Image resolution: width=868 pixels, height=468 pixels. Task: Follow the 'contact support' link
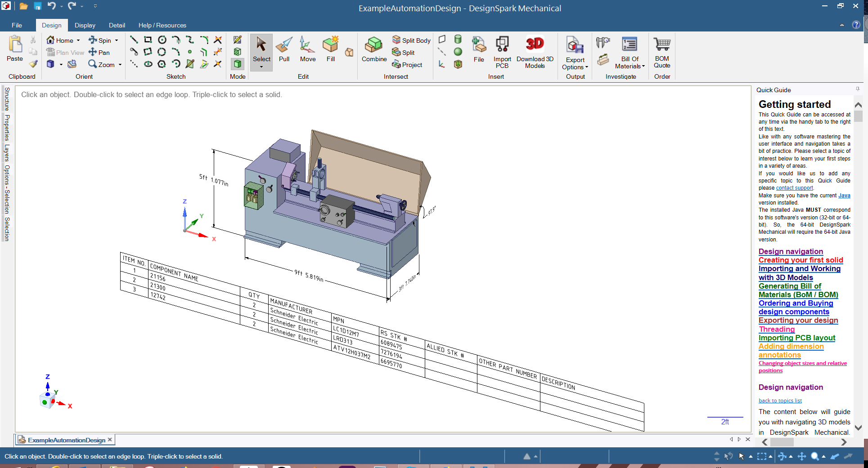click(794, 188)
